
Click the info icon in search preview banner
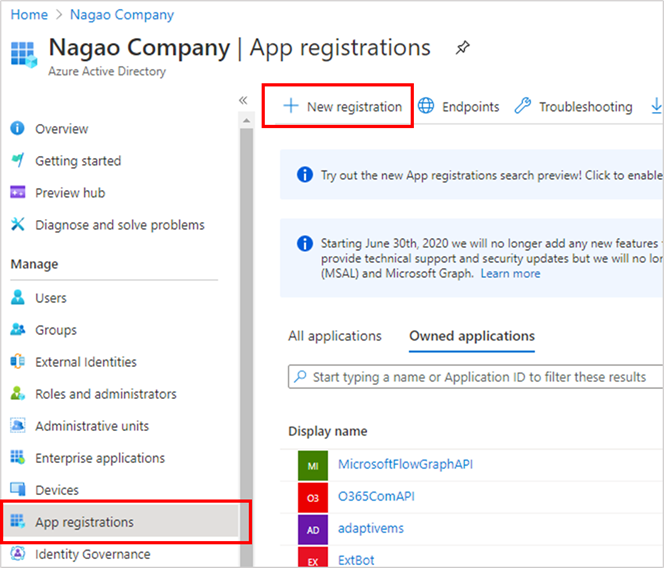305,175
